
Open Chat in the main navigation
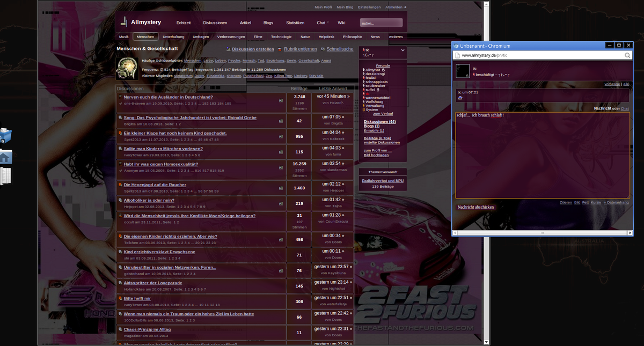321,23
